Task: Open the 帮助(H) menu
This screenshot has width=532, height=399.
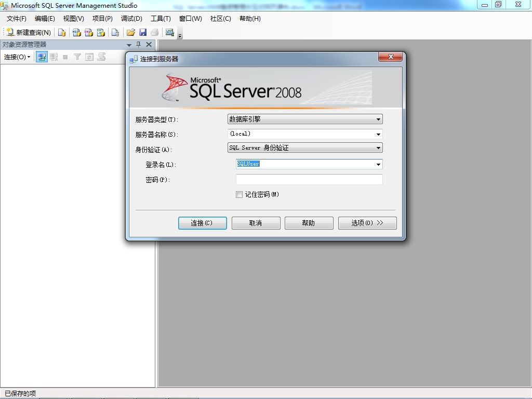Action: pyautogui.click(x=250, y=19)
